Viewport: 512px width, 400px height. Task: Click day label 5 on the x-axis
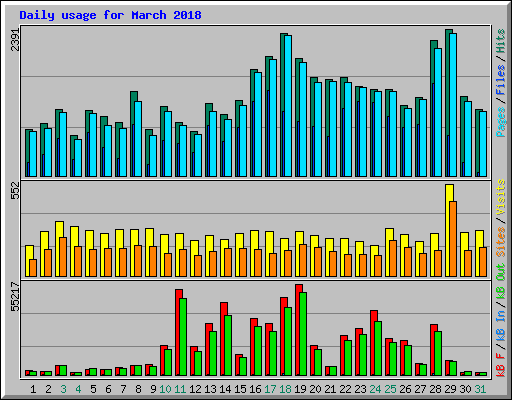click(x=93, y=389)
